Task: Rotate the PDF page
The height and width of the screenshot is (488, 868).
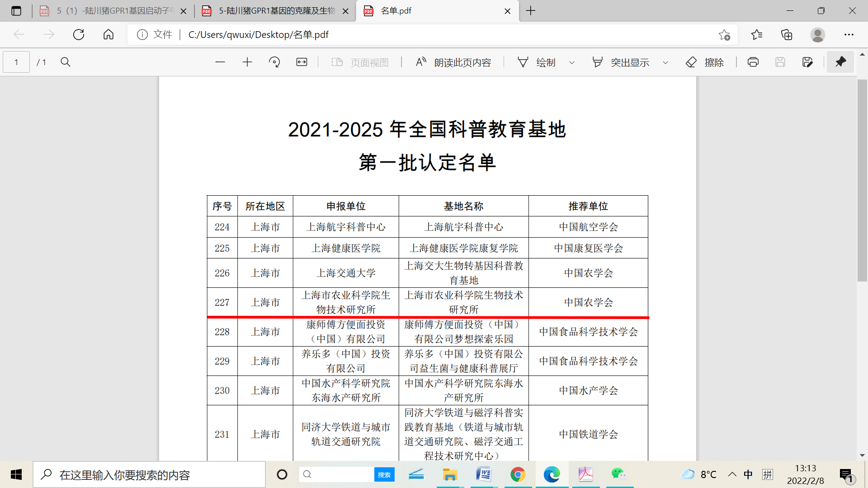Action: [274, 62]
